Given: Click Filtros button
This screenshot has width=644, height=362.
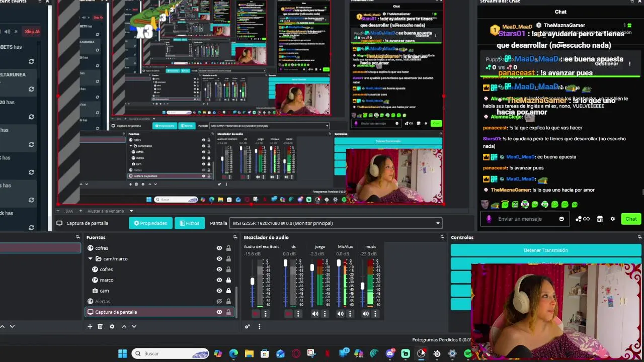Looking at the screenshot, I should (x=189, y=223).
